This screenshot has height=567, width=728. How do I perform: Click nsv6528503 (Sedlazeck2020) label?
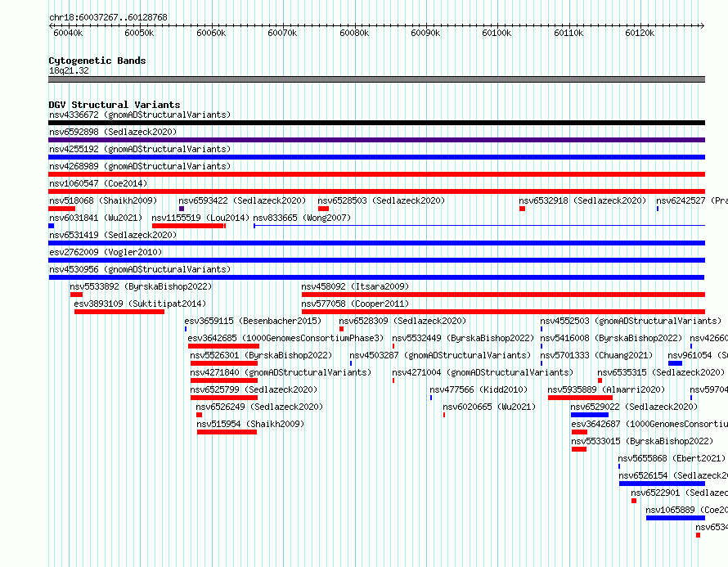pos(381,200)
